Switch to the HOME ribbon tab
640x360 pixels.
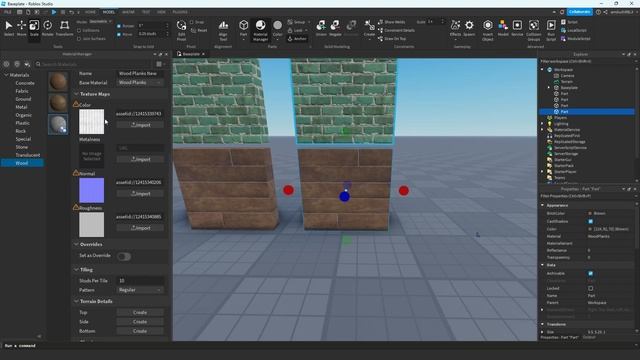tap(90, 12)
